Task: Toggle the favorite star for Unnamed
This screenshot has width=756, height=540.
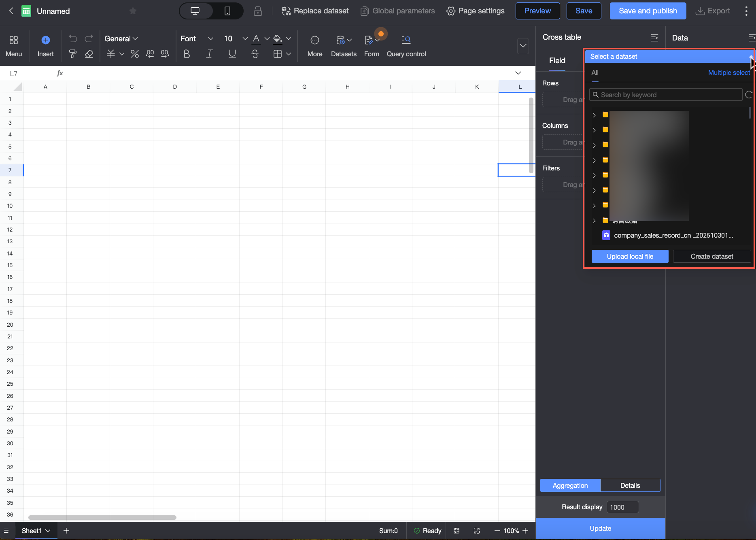Action: pos(133,11)
